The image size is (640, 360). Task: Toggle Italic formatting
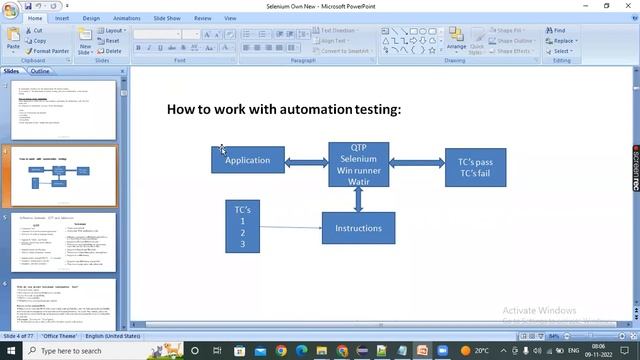point(149,48)
